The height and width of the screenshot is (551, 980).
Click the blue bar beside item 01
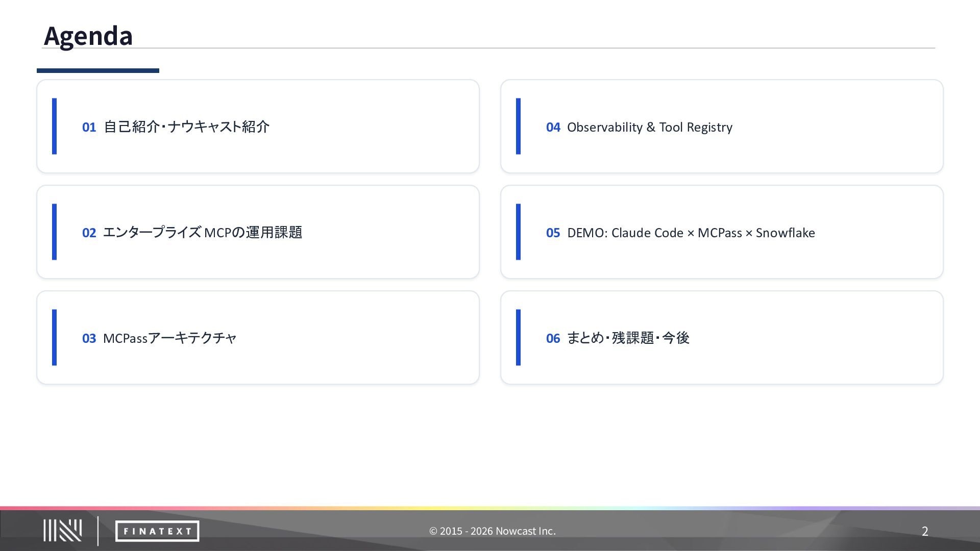tap(54, 126)
